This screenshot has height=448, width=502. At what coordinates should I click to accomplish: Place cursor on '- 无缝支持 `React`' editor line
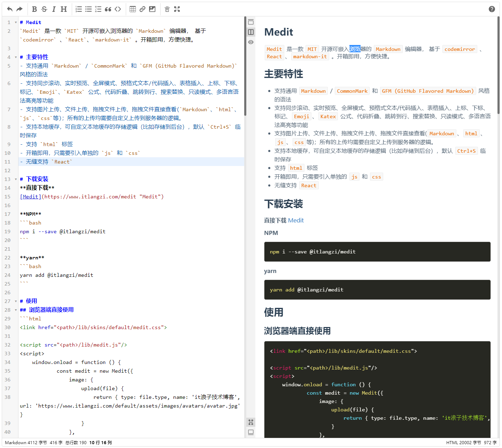132,162
